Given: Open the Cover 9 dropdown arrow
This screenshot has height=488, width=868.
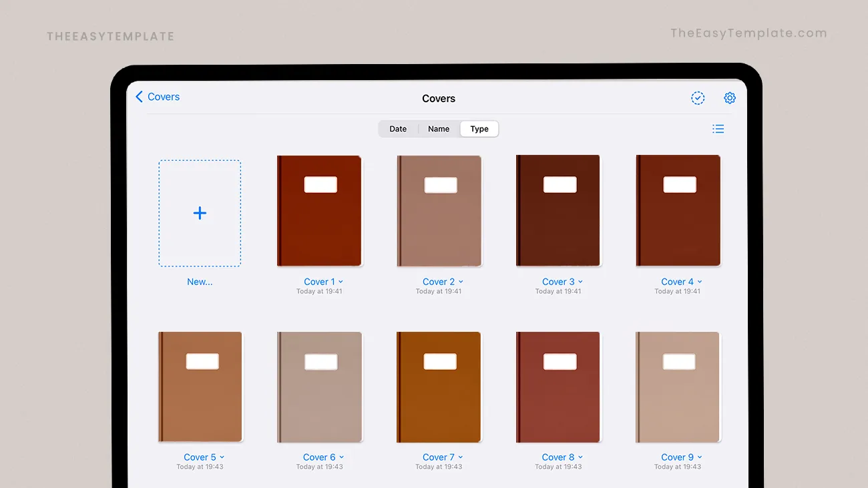Looking at the screenshot, I should click(x=700, y=457).
